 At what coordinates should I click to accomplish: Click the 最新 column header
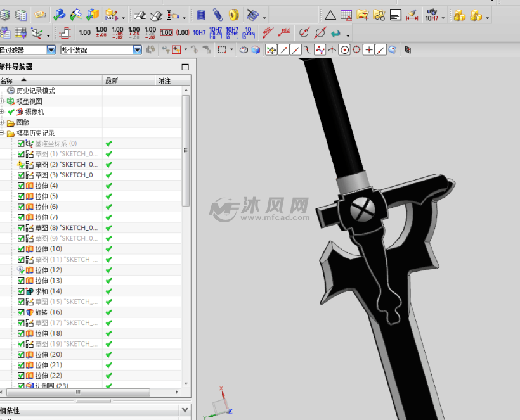(129, 80)
